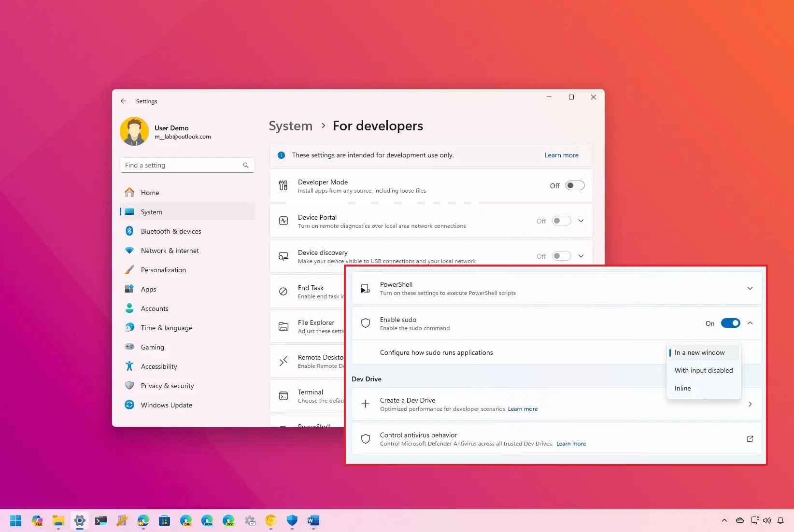The height and width of the screenshot is (532, 794).
Task: Expand the PowerShell section chevron
Action: pyautogui.click(x=750, y=288)
